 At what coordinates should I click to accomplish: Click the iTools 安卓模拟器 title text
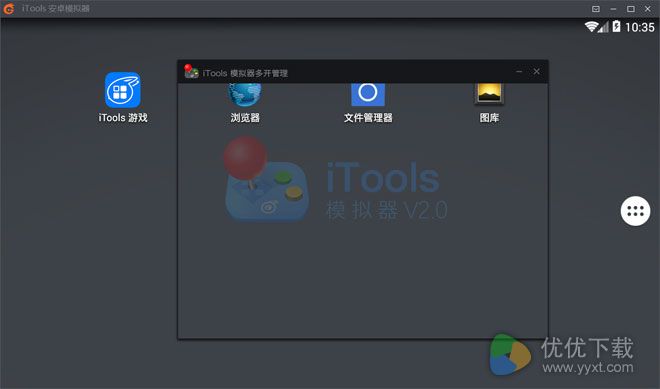coord(56,8)
